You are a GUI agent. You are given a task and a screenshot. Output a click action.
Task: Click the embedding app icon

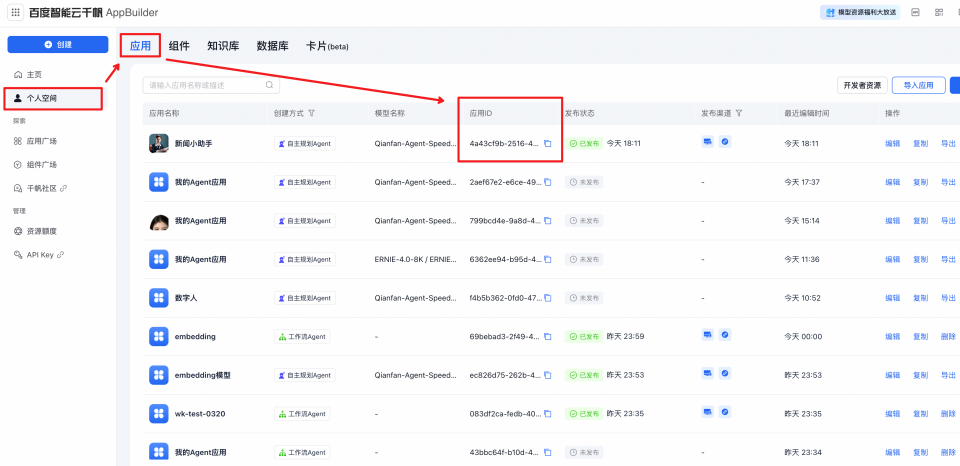pos(159,337)
